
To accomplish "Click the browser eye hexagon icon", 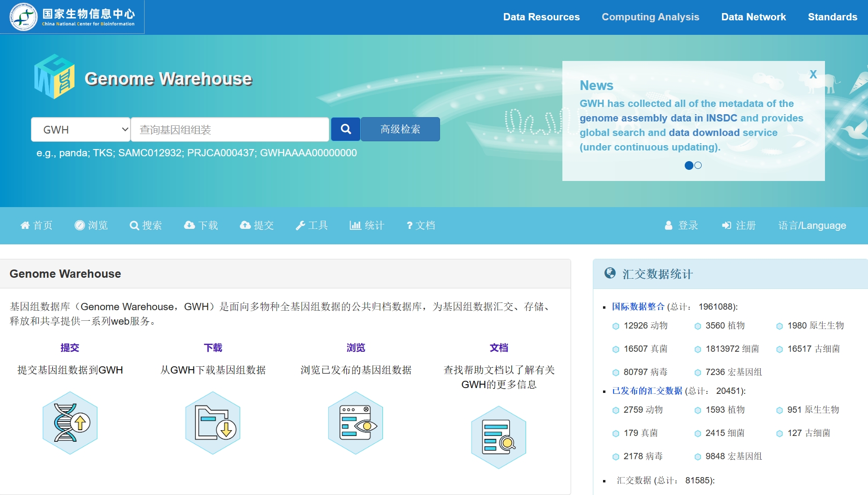I will (356, 423).
